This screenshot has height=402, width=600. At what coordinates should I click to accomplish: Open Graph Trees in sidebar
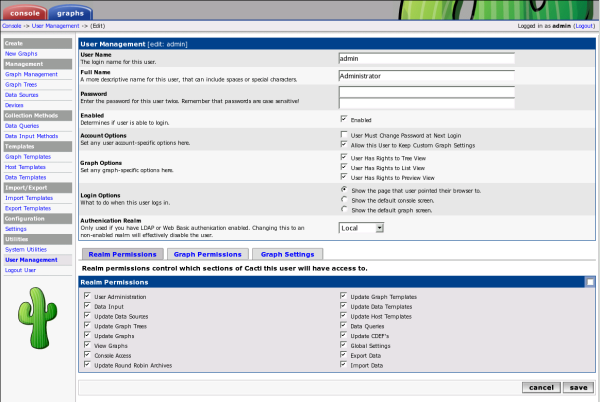click(21, 85)
